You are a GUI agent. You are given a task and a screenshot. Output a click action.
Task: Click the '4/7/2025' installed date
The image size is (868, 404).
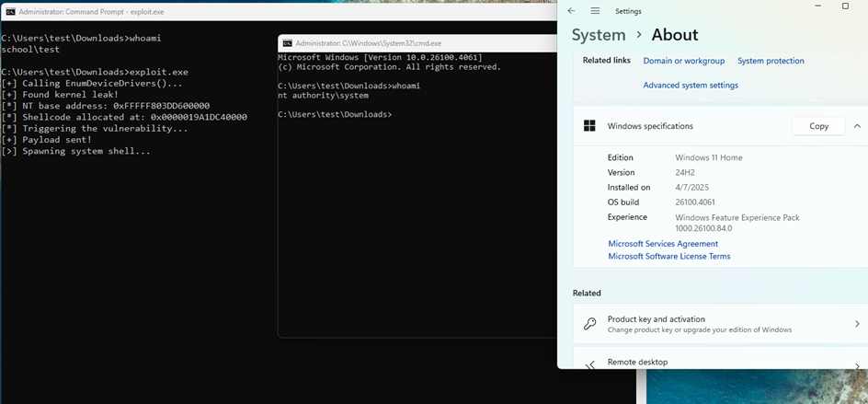coord(692,188)
